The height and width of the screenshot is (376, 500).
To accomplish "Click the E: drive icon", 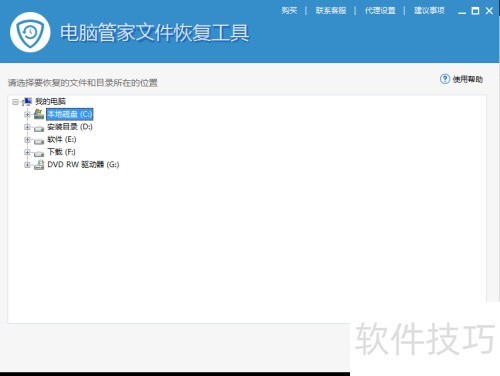I will click(39, 141).
